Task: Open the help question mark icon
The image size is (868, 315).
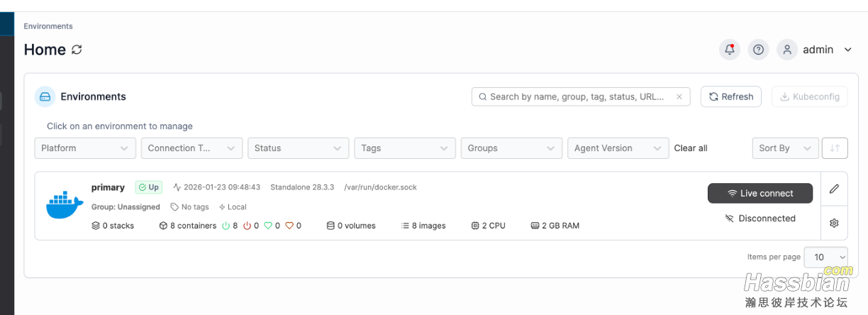Action: coord(758,50)
